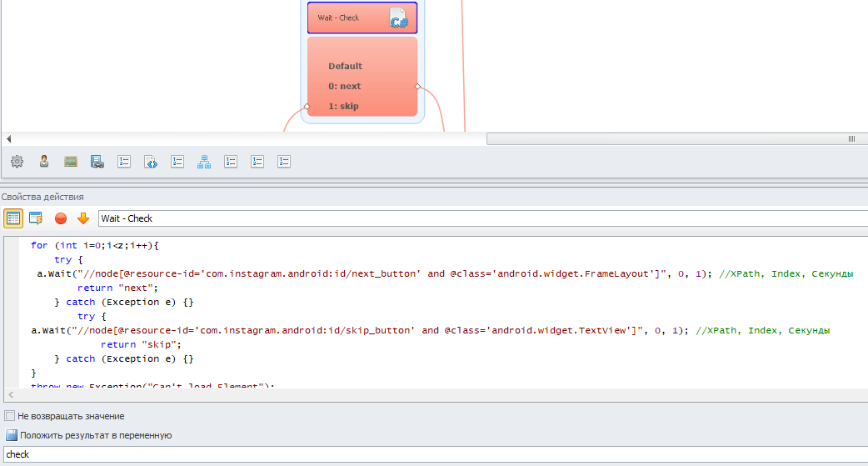Click numbered list icon right of database icon
This screenshot has width=868, height=466.
pos(124,161)
